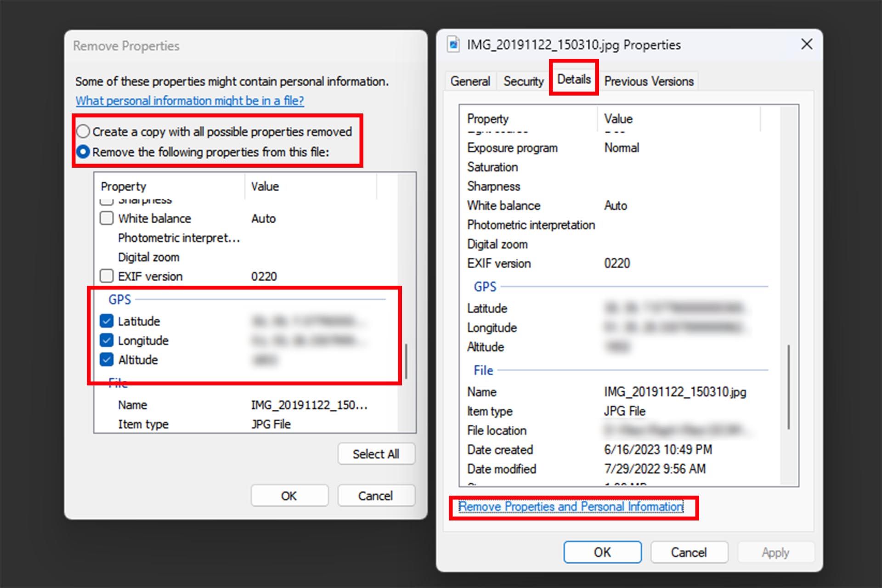Click OK in Remove Properties dialog
Viewport: 882px width, 588px height.
289,496
